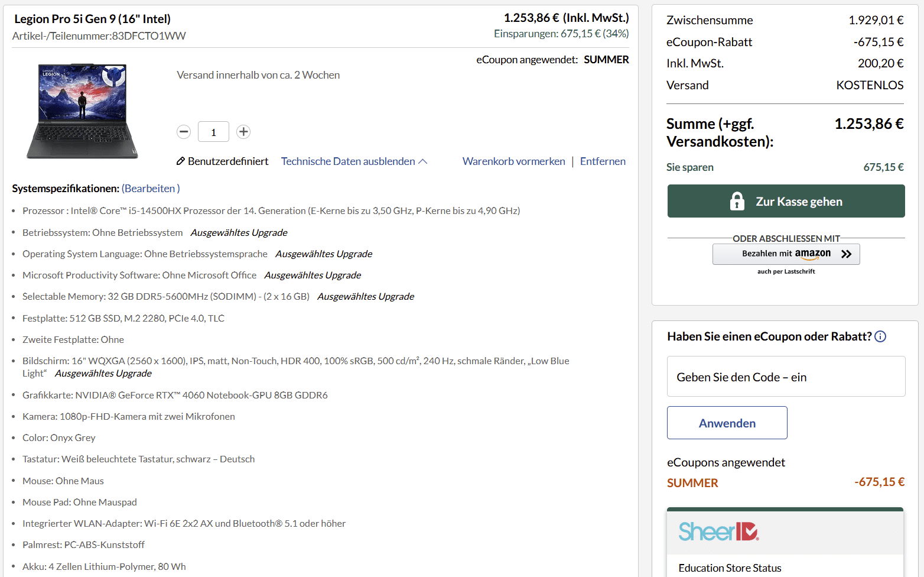Decrease quantity with the minus icon
This screenshot has width=924, height=577.
pos(184,132)
